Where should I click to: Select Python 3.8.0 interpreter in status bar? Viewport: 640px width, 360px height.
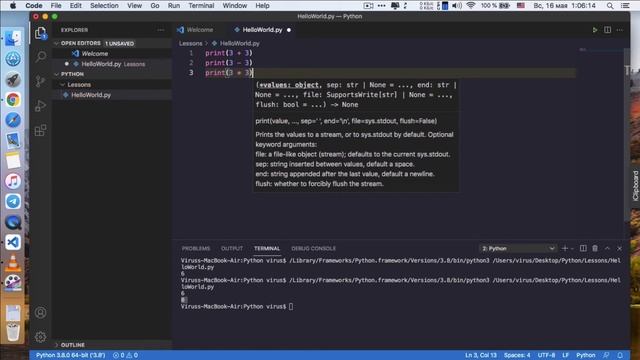pos(70,355)
